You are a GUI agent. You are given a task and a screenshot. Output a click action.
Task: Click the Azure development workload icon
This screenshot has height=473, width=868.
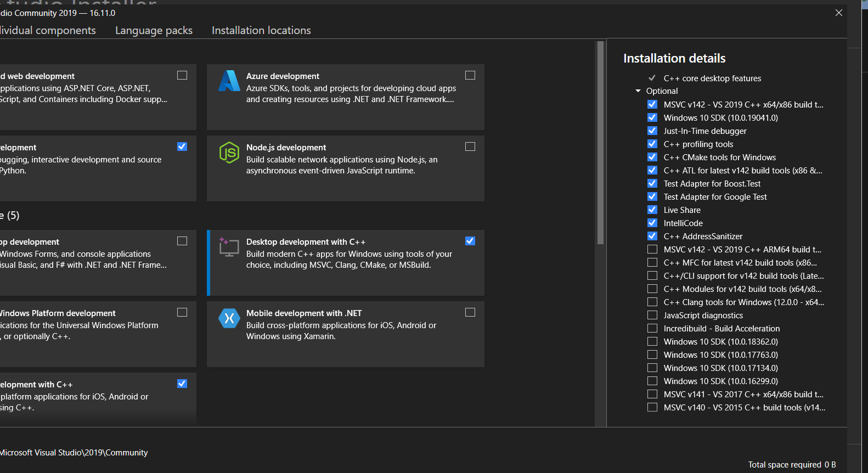click(229, 81)
